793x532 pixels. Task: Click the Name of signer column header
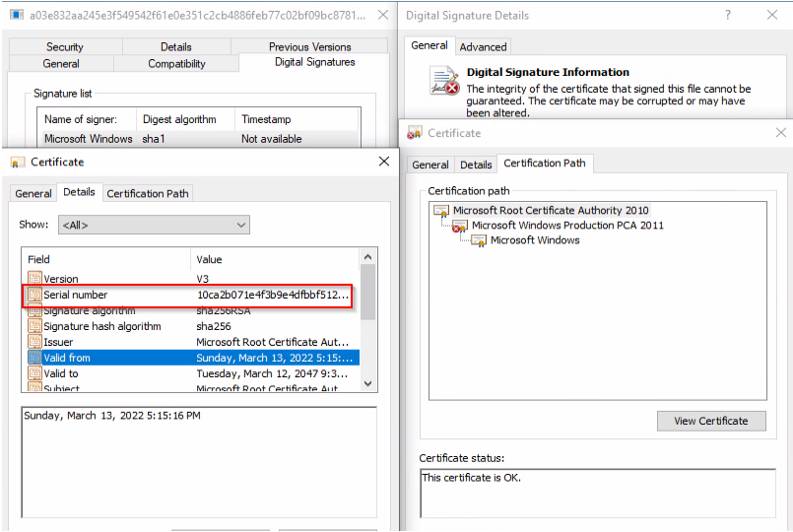click(87, 119)
